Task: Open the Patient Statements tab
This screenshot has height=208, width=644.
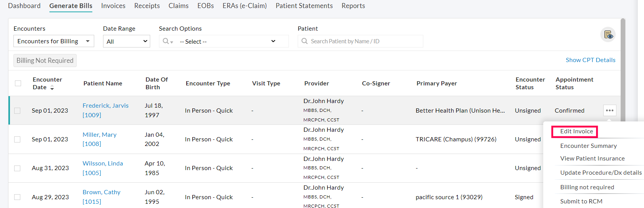Action: point(304,6)
